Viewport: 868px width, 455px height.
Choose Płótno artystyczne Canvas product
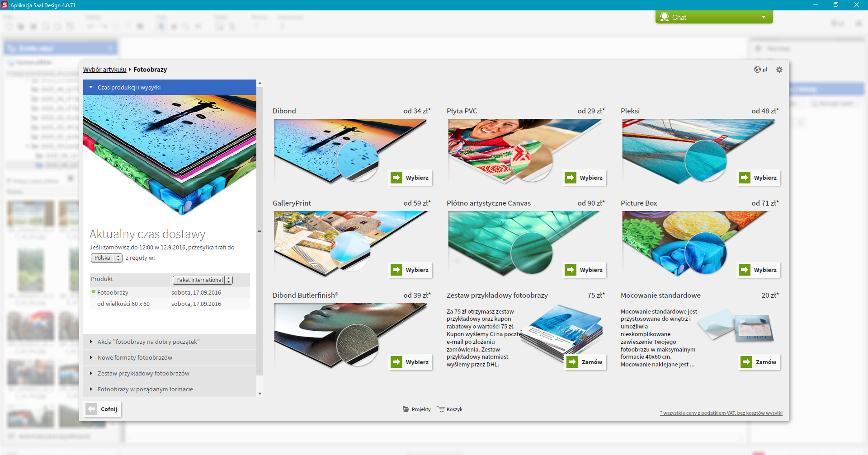[585, 270]
